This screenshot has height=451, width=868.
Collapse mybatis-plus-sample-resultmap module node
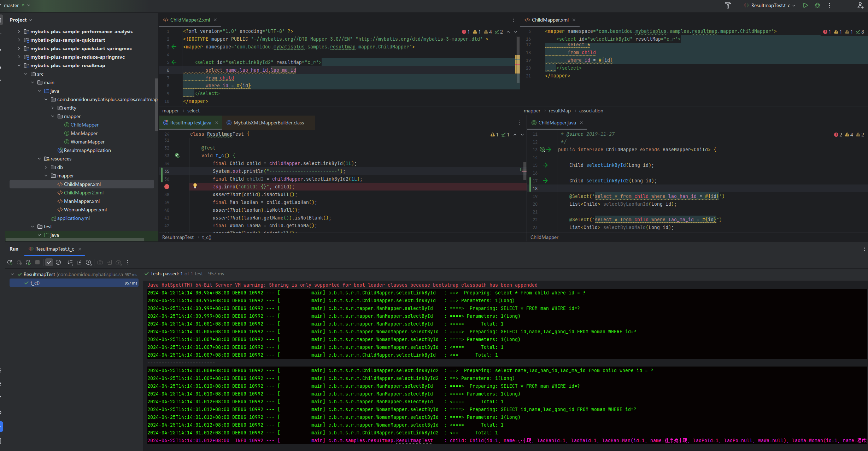[x=19, y=65]
